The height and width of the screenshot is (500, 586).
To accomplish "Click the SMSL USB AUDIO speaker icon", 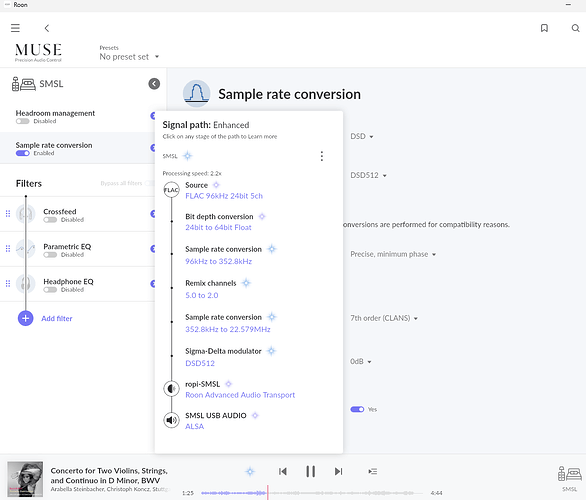I will pyautogui.click(x=171, y=420).
